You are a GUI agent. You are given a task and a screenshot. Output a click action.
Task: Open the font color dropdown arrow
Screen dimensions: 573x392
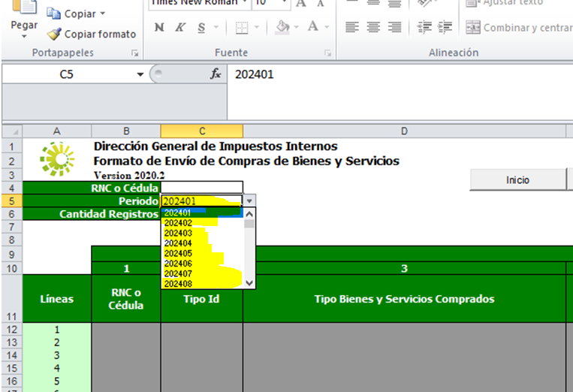[x=327, y=27]
